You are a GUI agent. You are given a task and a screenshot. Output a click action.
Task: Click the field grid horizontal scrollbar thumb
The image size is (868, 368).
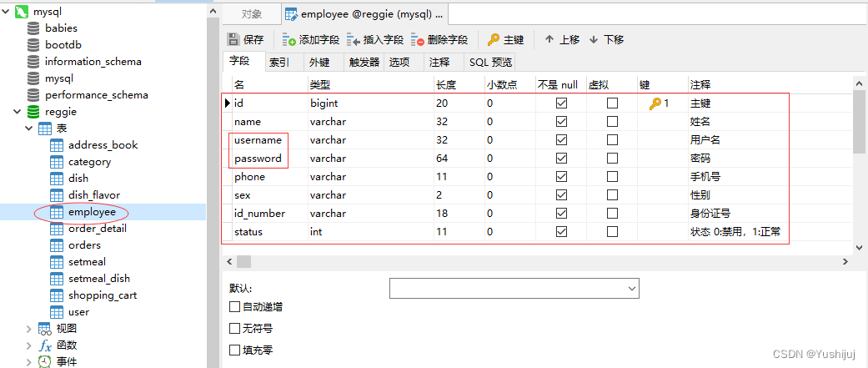click(x=243, y=261)
